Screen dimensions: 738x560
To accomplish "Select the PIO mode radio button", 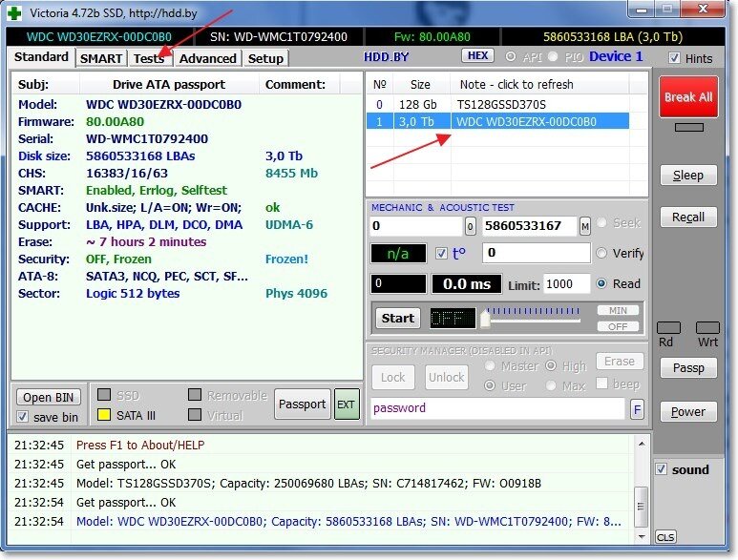I will point(553,56).
